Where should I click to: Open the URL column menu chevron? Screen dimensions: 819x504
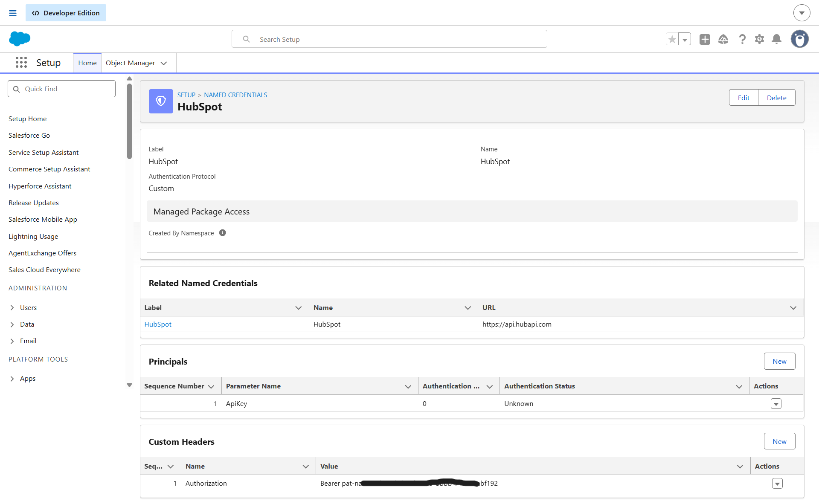pyautogui.click(x=793, y=308)
